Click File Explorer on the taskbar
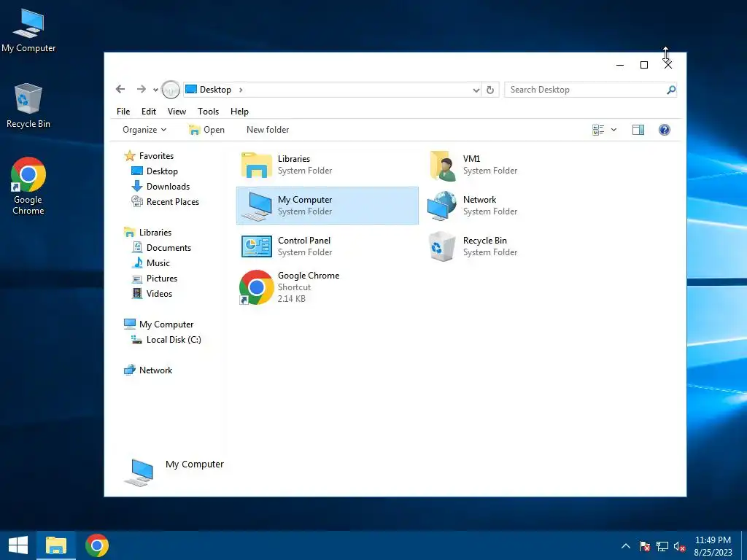 point(55,545)
